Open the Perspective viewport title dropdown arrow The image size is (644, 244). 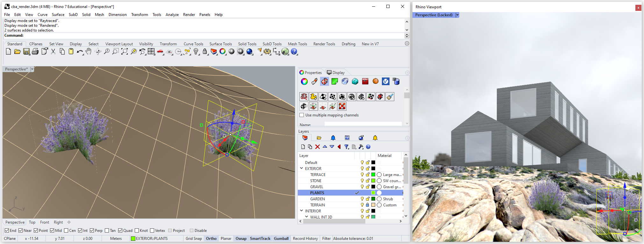coord(32,69)
